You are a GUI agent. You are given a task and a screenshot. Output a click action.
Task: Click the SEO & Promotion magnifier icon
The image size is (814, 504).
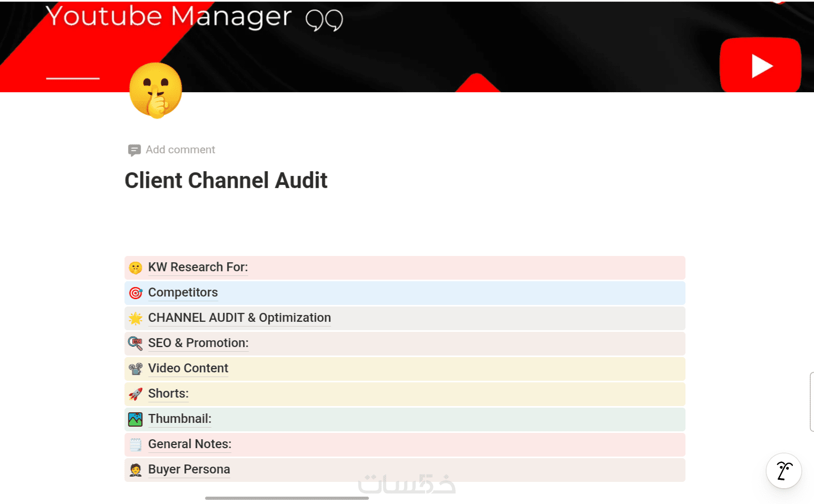(x=135, y=343)
